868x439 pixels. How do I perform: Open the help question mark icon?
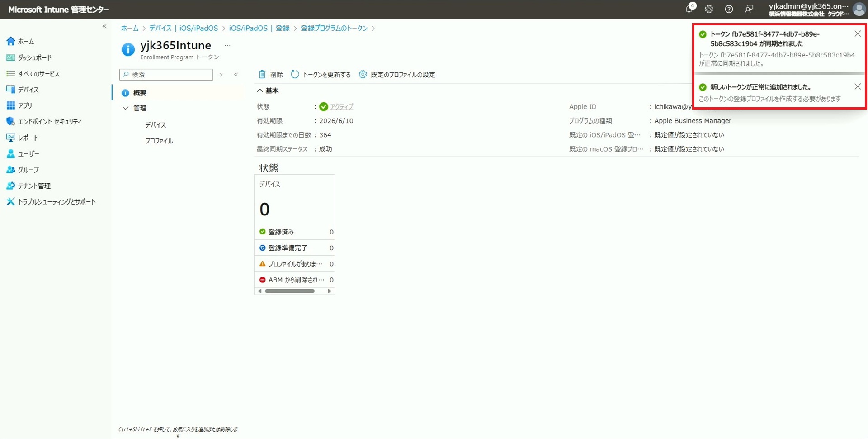pyautogui.click(x=729, y=9)
